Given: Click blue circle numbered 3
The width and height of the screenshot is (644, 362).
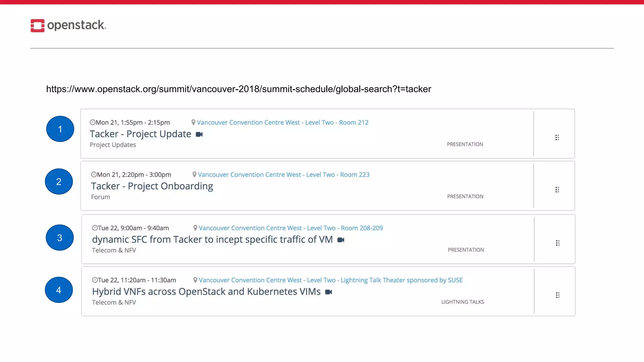Looking at the screenshot, I should 60,238.
